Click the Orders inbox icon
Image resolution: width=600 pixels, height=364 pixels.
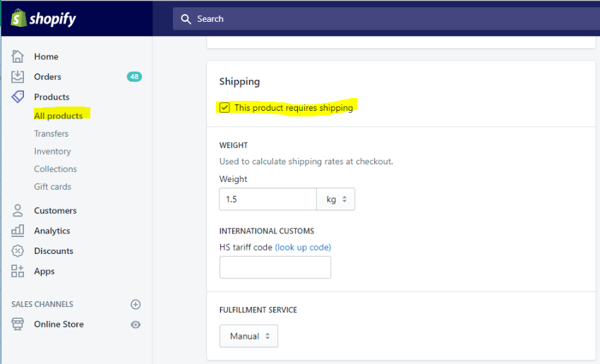click(x=18, y=77)
